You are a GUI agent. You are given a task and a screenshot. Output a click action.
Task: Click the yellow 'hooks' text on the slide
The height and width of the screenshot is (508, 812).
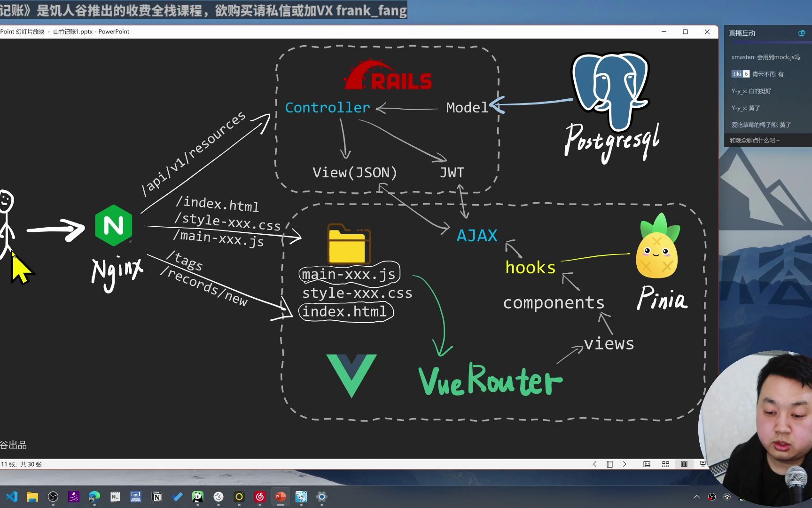coord(531,267)
